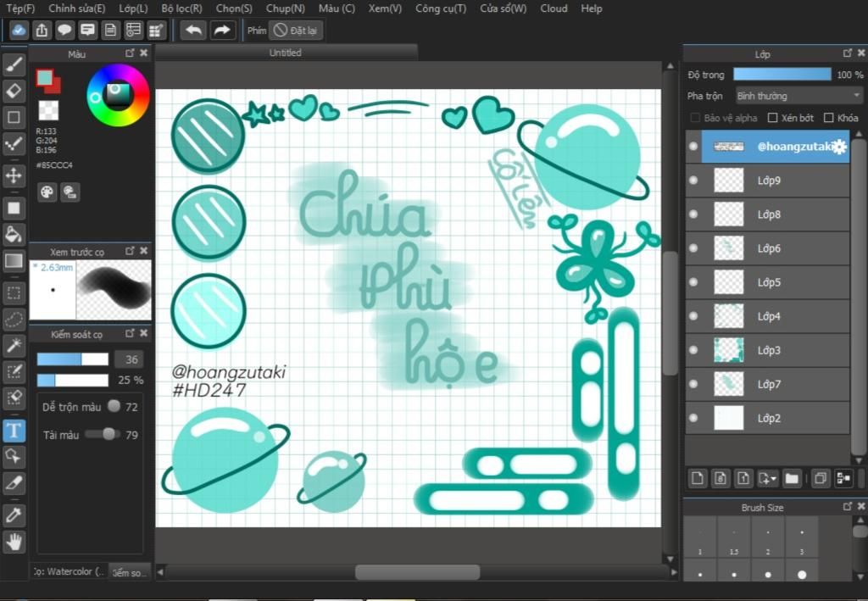
Task: Open the Cloud menu
Action: (x=554, y=8)
